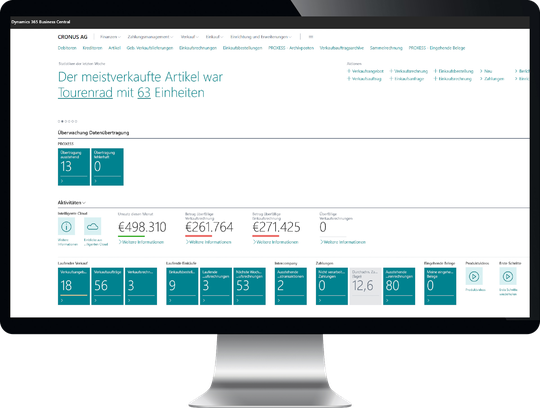Open the Einkaufsbestellungen tile showing 9
Image resolution: width=540 pixels, height=408 pixels.
click(x=182, y=286)
